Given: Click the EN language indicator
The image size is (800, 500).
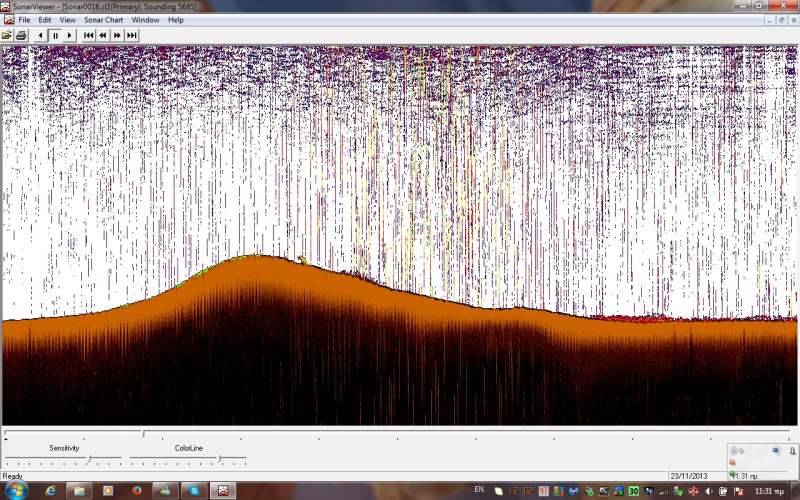Looking at the screenshot, I should (479, 489).
